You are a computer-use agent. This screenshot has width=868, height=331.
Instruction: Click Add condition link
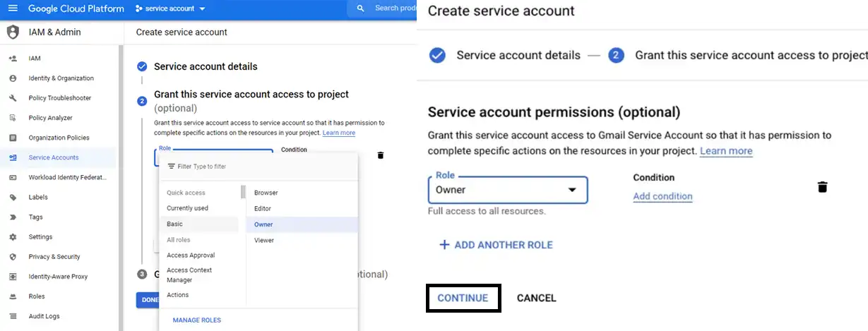662,196
